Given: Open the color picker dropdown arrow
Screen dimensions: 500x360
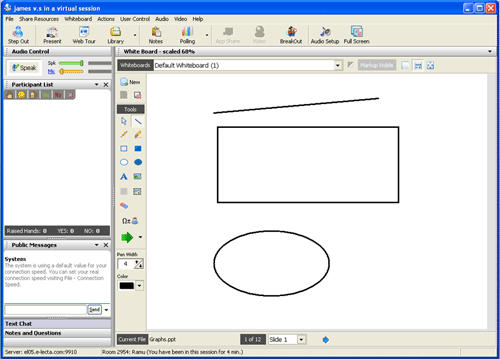Looking at the screenshot, I should point(140,286).
